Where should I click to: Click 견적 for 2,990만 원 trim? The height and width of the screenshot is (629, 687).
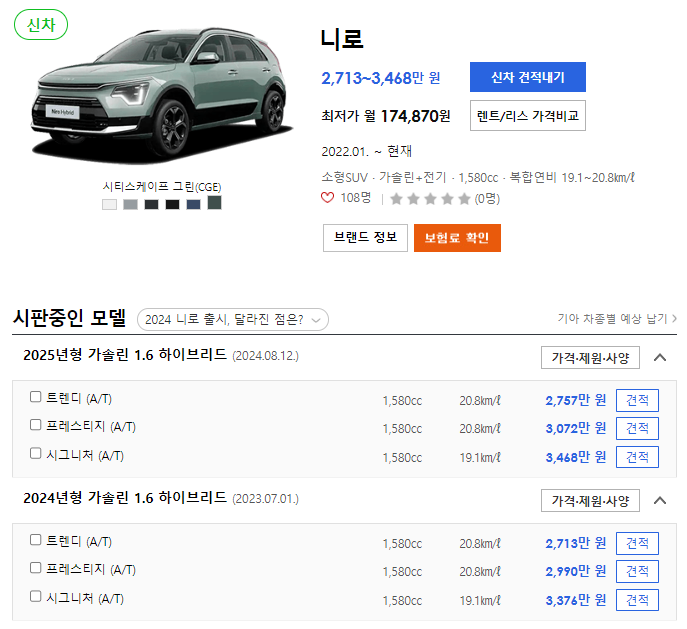637,571
